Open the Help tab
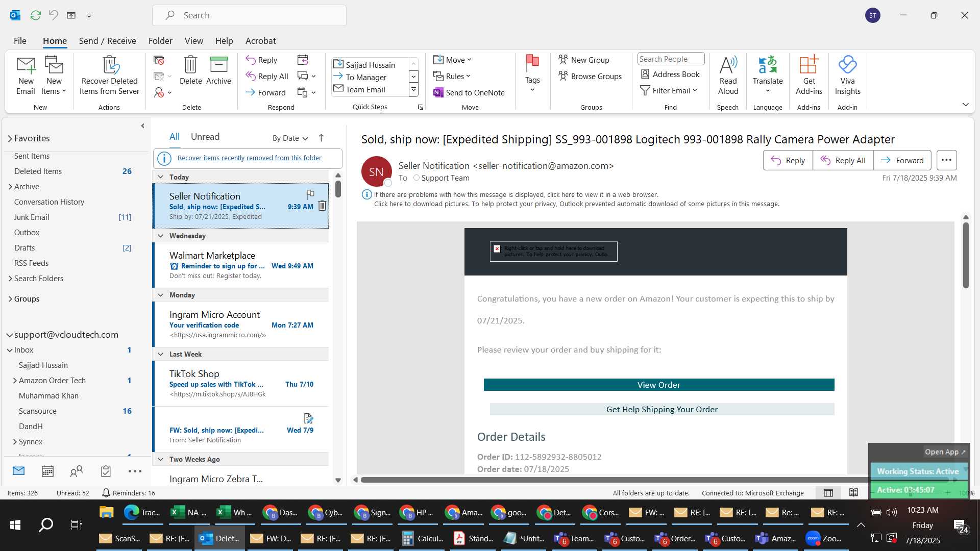 click(x=224, y=41)
